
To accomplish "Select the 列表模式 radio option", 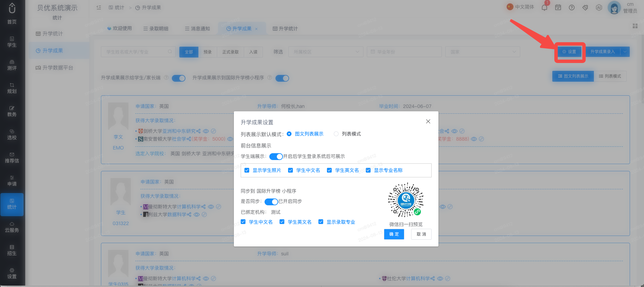I will pyautogui.click(x=336, y=134).
